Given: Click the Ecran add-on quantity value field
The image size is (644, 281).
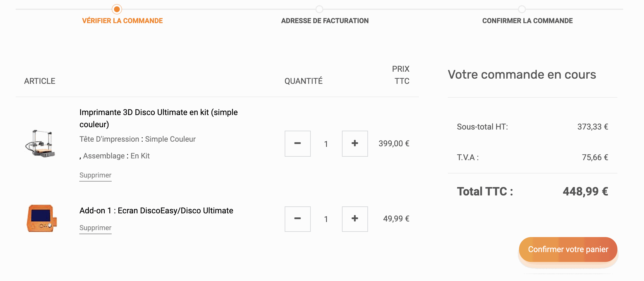Looking at the screenshot, I should (326, 219).
